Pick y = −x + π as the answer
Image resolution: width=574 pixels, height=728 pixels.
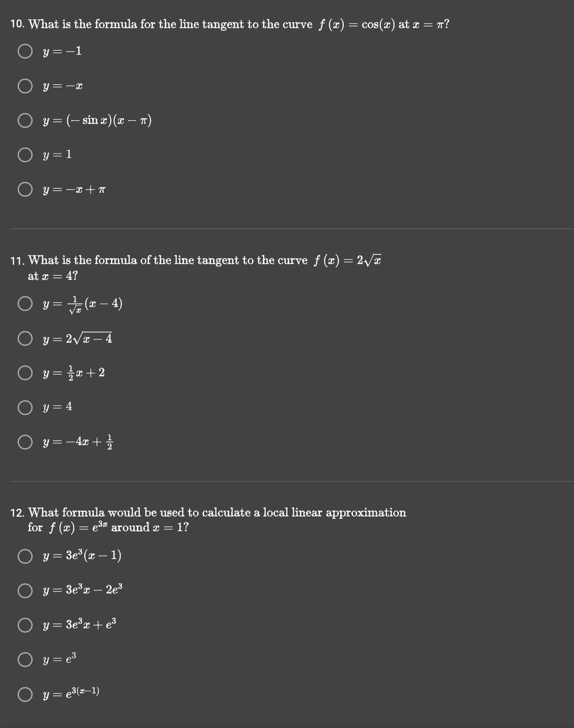[x=25, y=189]
